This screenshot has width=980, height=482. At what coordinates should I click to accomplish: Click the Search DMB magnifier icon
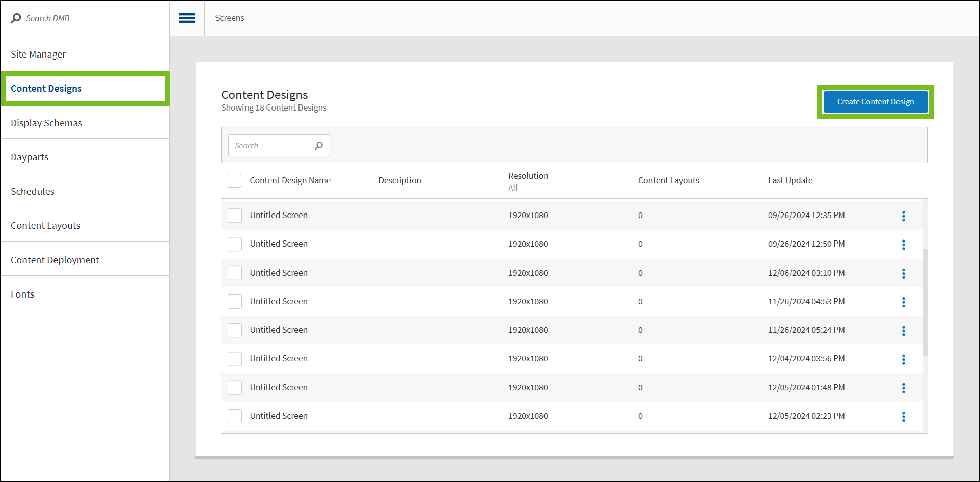point(16,18)
